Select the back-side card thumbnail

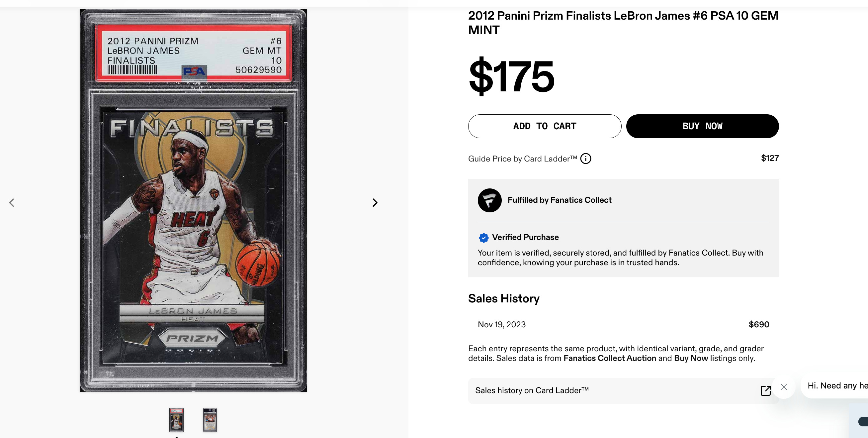point(210,420)
